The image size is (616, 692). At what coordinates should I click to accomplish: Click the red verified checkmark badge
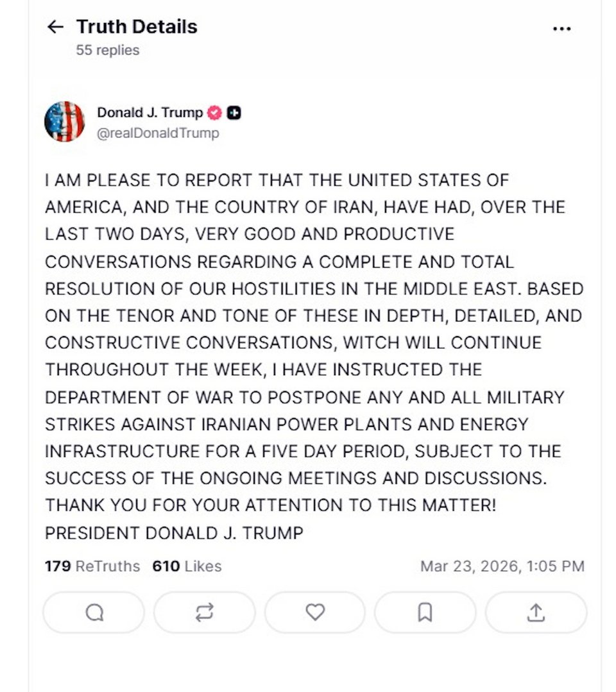point(215,113)
